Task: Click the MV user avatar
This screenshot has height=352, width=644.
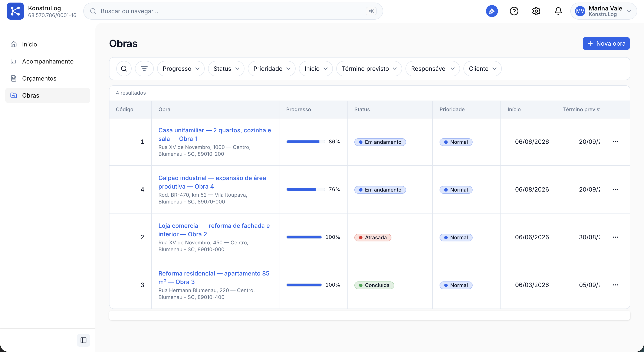Action: tap(580, 11)
